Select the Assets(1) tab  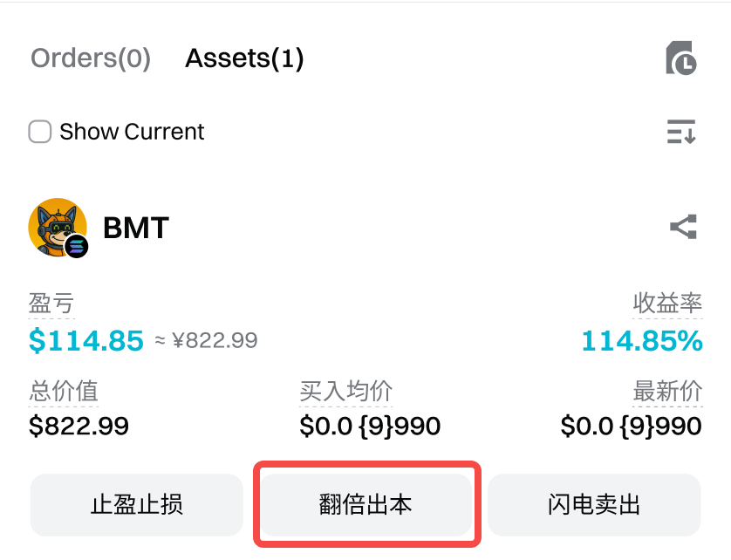click(x=244, y=58)
